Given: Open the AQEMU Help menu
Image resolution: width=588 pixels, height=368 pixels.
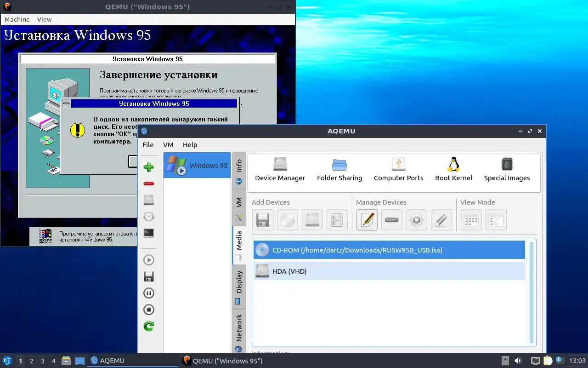Looking at the screenshot, I should click(x=190, y=144).
